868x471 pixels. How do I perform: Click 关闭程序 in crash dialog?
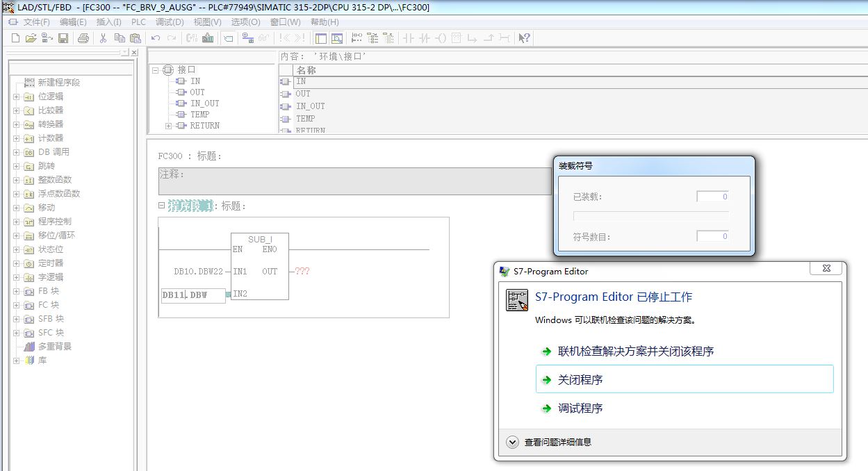coord(685,379)
